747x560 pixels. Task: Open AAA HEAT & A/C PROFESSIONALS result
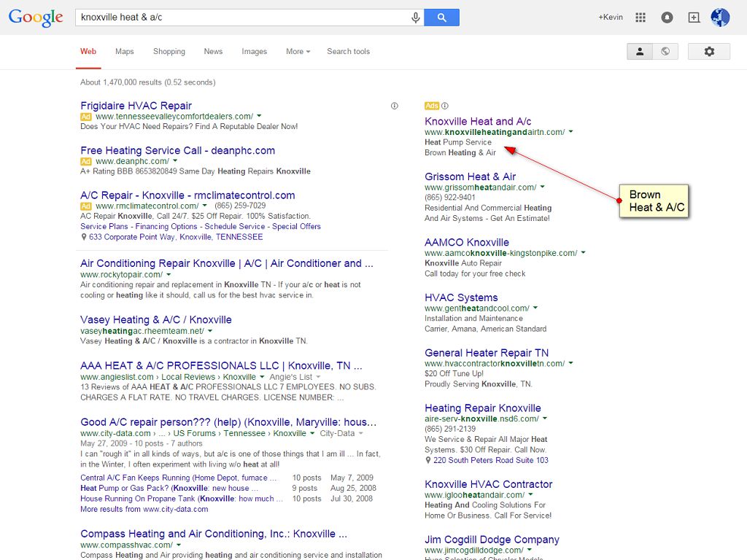pos(221,366)
